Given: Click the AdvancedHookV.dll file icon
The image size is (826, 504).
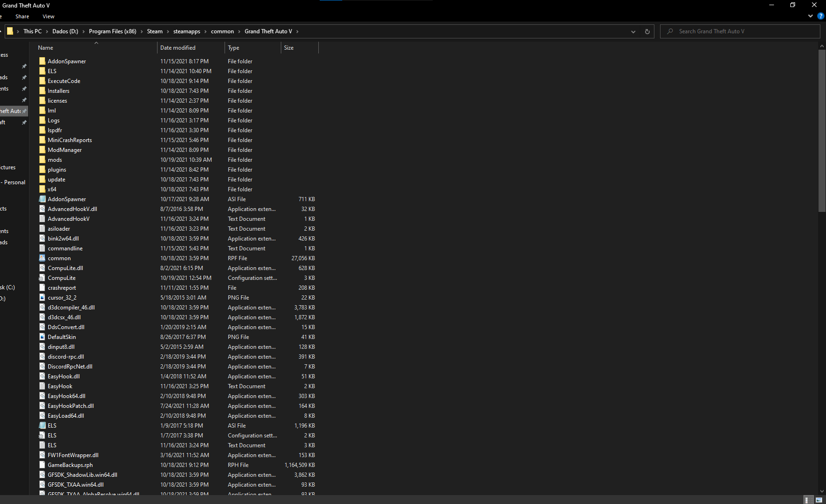Looking at the screenshot, I should [42, 209].
